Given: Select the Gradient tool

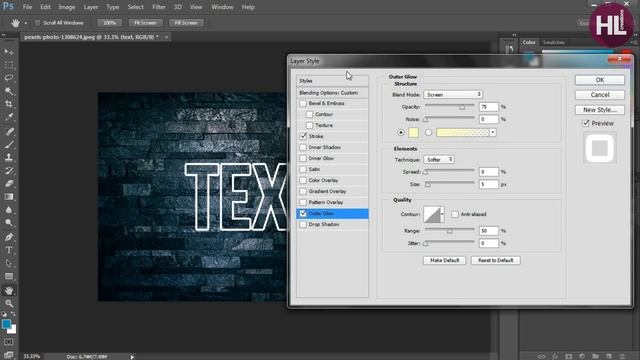Looking at the screenshot, I should click(x=9, y=197).
